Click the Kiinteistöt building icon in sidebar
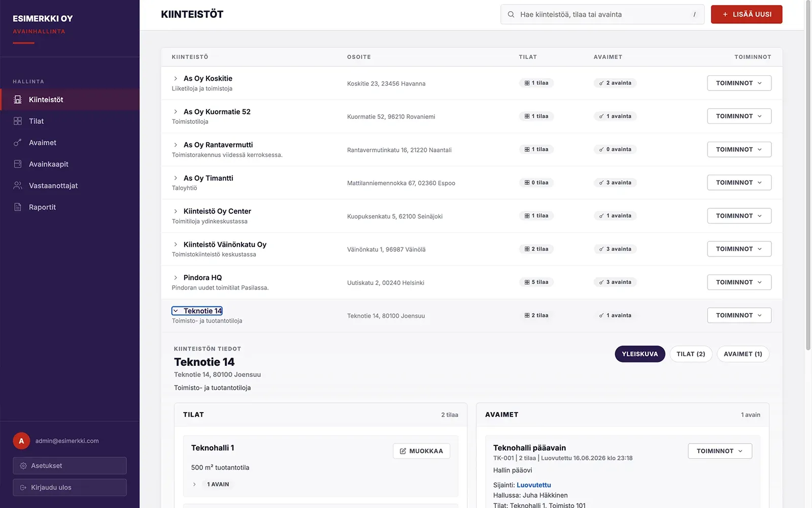 (18, 100)
